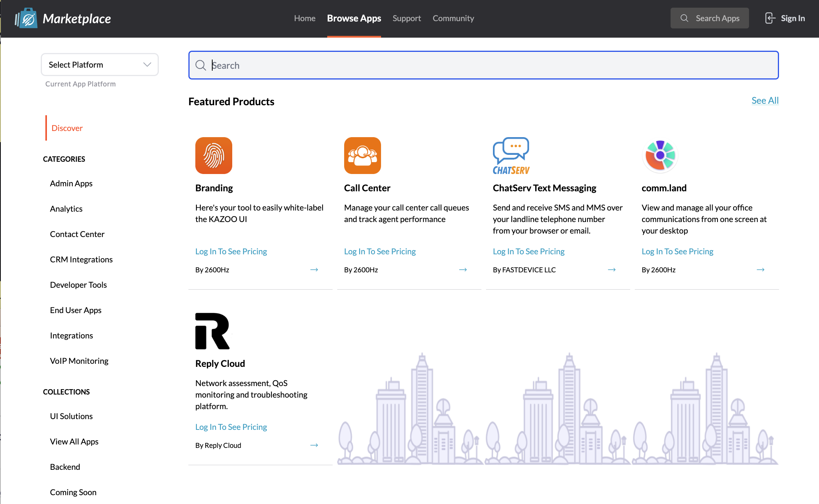Click the ChatServ Text Messaging title
This screenshot has width=819, height=504.
pyautogui.click(x=544, y=188)
